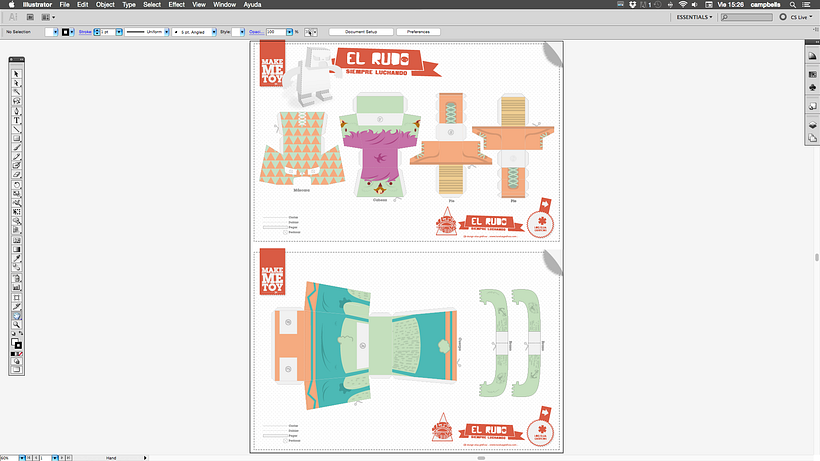820x461 pixels.
Task: Click the volume icon in menu bar
Action: [x=695, y=5]
